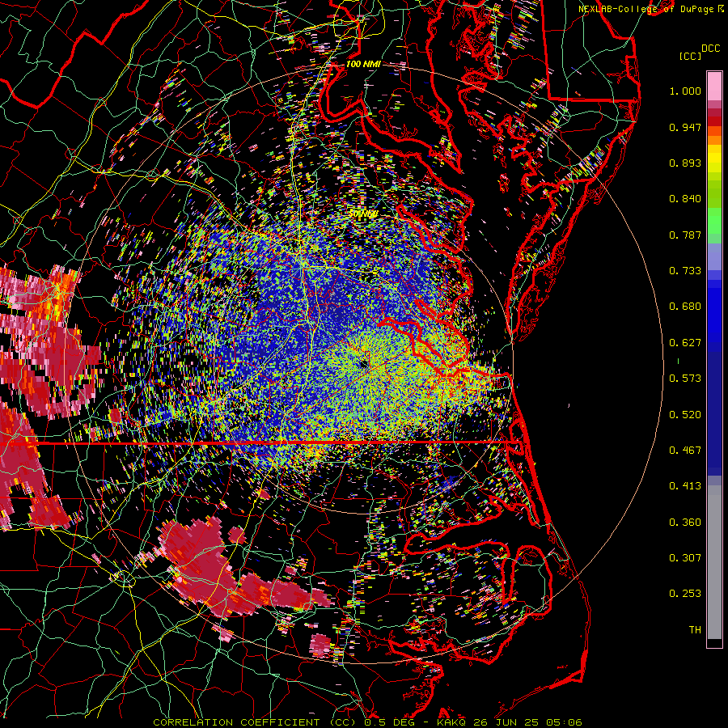The image size is (728, 728).
Task: Select the 0.360 scale value
Action: (x=685, y=523)
